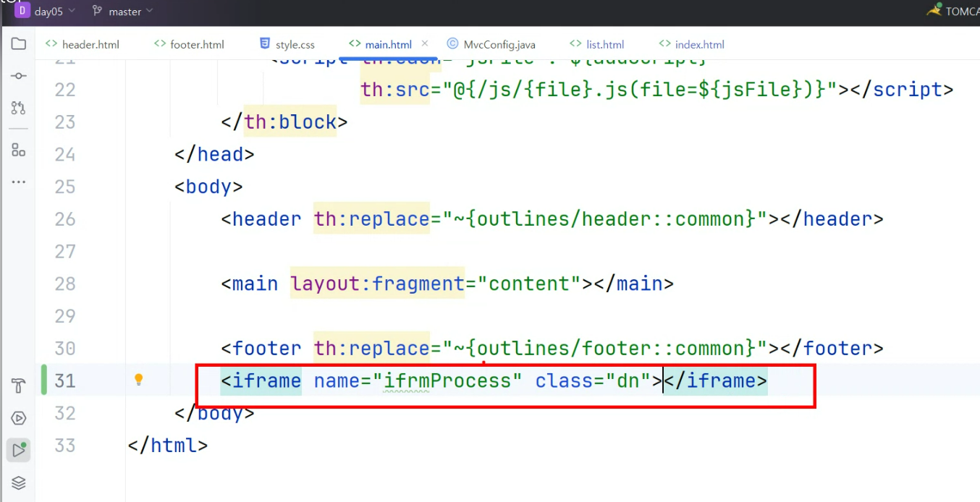Click the layout:fragment attribute on line 28
The height and width of the screenshot is (502, 980).
coord(377,284)
